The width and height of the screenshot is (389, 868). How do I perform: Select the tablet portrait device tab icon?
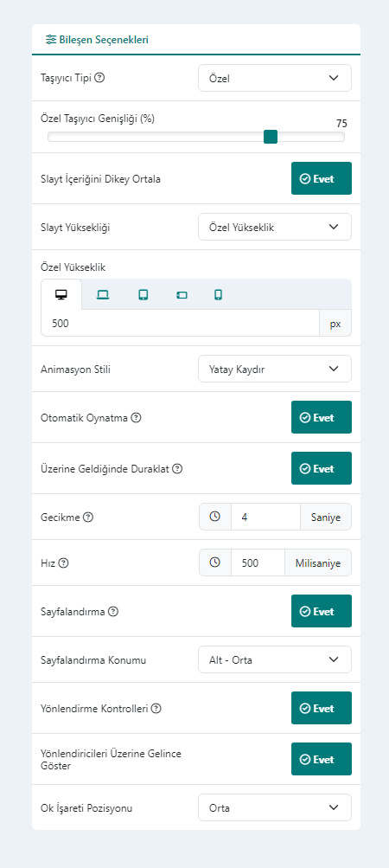point(143,294)
